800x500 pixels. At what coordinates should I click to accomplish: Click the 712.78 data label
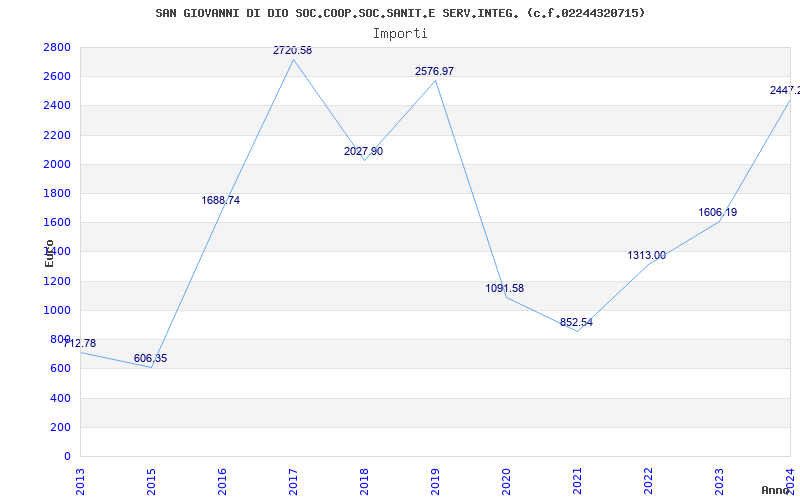tap(80, 343)
